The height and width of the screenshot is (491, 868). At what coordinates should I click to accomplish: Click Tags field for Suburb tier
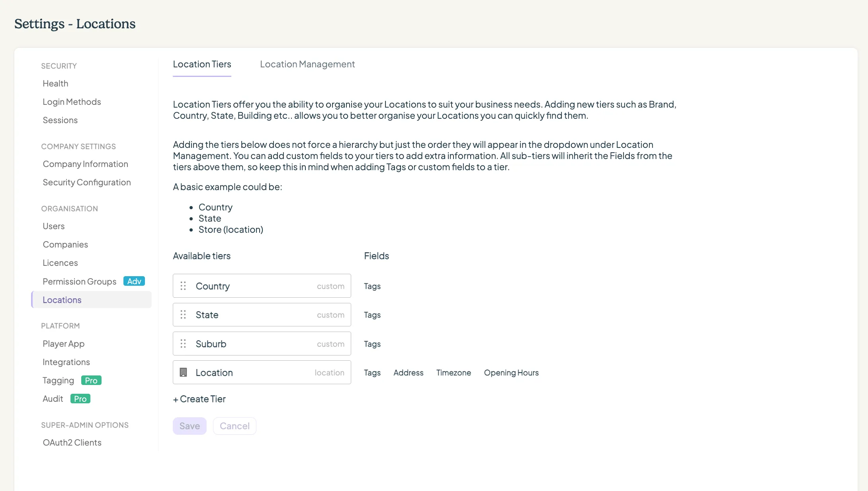click(372, 344)
